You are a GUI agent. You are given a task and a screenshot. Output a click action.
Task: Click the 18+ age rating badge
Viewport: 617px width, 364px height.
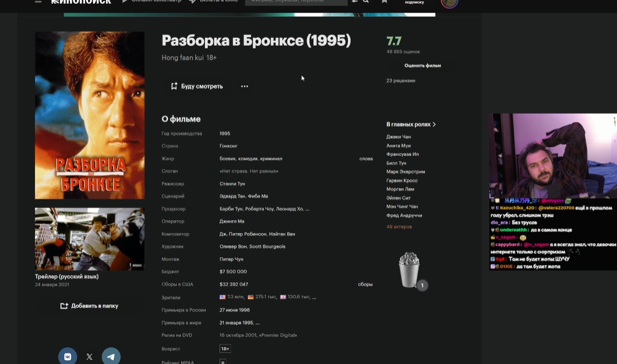coord(225,348)
